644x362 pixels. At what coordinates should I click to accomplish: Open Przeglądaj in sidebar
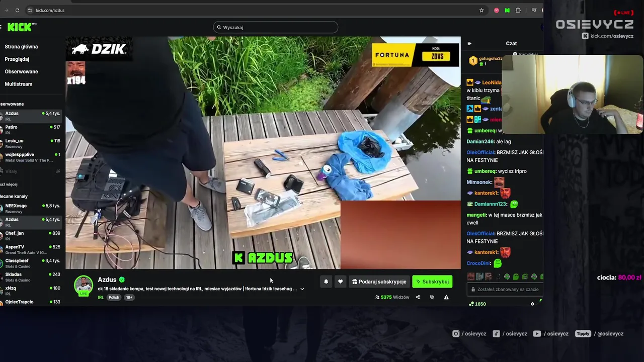[x=17, y=59]
